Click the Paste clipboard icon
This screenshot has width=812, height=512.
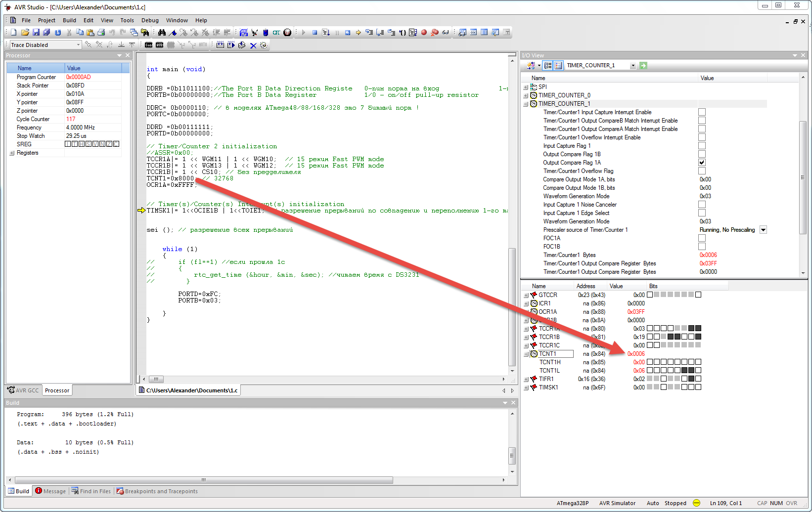[x=90, y=33]
